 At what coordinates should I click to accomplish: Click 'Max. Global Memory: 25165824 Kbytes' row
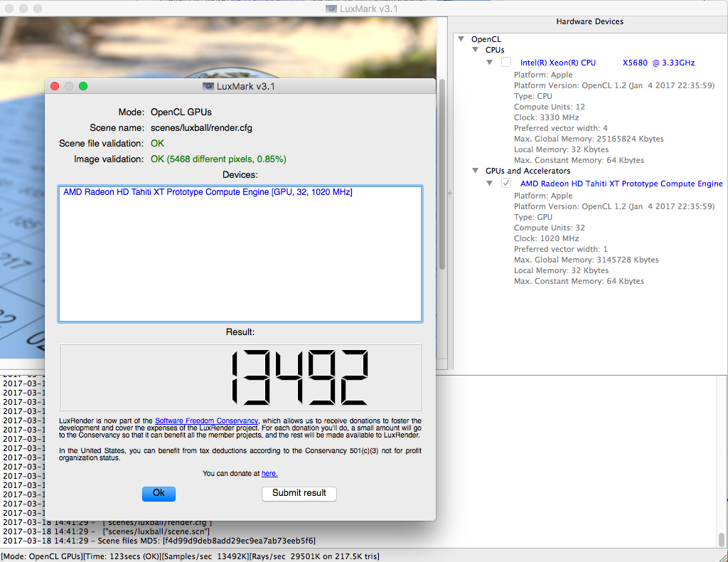click(589, 139)
